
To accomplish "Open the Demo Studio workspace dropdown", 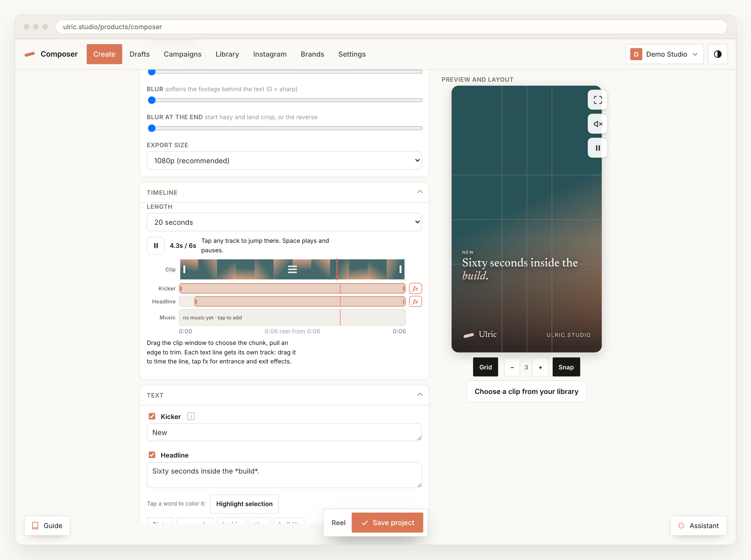I will click(664, 54).
